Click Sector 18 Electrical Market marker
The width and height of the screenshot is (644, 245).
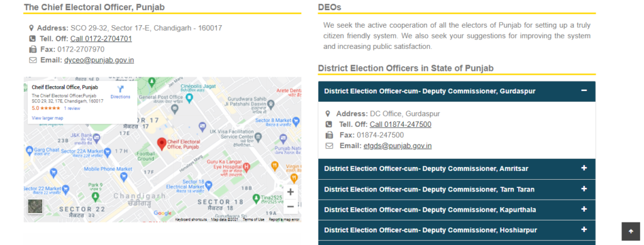pos(209,185)
